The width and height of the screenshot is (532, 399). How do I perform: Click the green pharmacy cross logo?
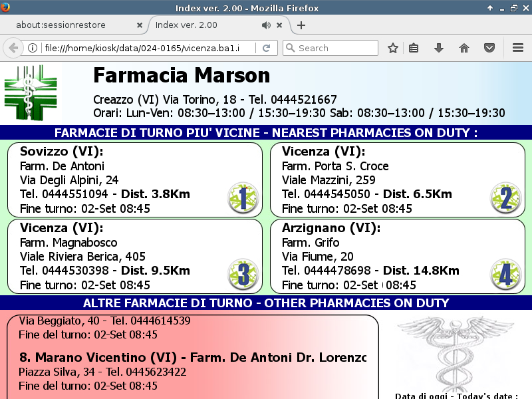tap(32, 92)
